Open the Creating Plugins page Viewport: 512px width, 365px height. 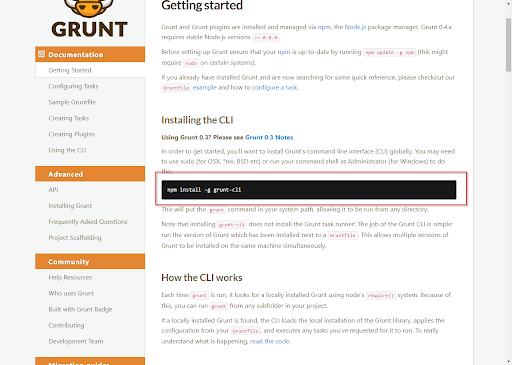(x=72, y=134)
